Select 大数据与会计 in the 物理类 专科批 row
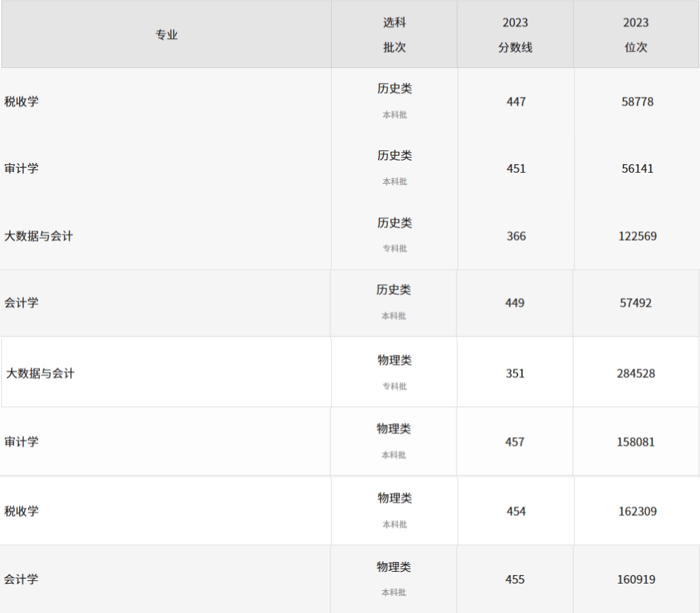Screen dimensions: 700x613 (40, 374)
